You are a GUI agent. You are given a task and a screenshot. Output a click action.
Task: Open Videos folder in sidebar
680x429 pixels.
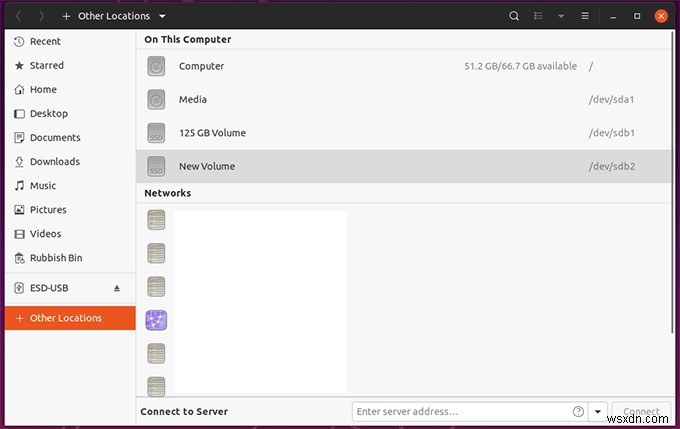click(x=70, y=234)
